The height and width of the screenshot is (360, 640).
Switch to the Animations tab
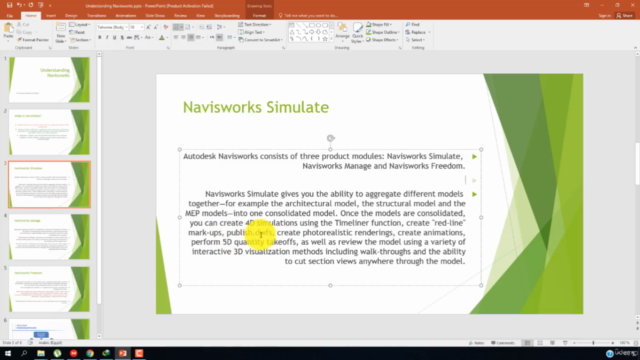pyautogui.click(x=126, y=16)
